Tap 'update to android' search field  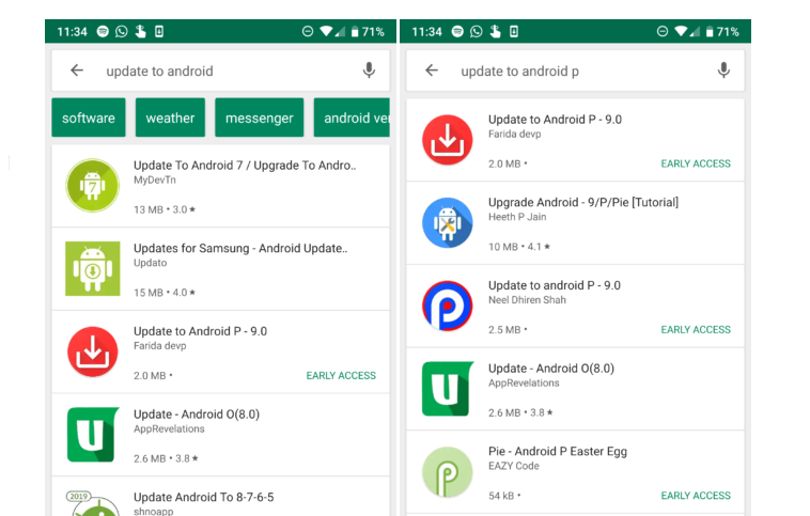tap(221, 71)
